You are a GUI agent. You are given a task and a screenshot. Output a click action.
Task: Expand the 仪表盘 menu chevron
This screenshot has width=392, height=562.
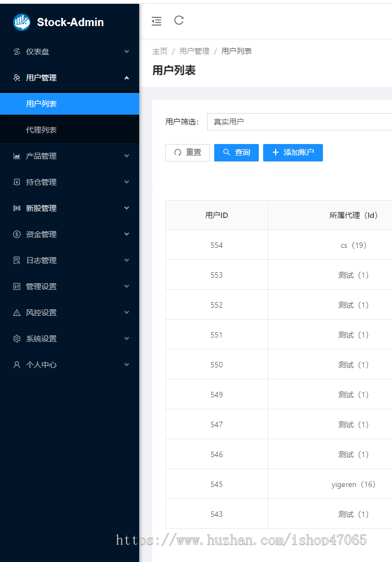(x=127, y=52)
